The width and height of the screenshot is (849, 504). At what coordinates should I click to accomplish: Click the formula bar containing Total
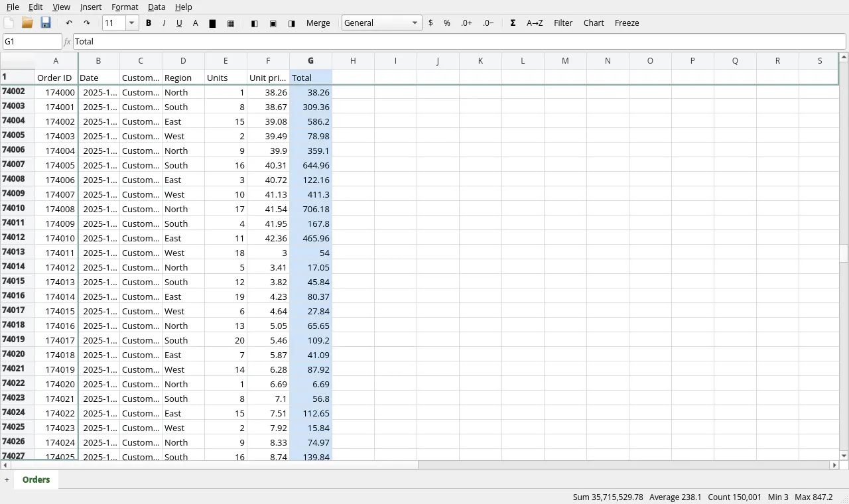coord(459,41)
